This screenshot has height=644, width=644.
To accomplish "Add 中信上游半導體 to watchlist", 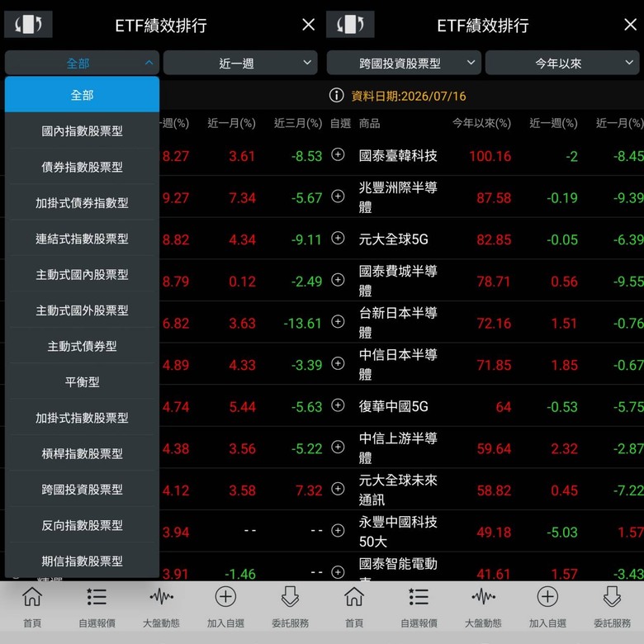I will tap(338, 447).
